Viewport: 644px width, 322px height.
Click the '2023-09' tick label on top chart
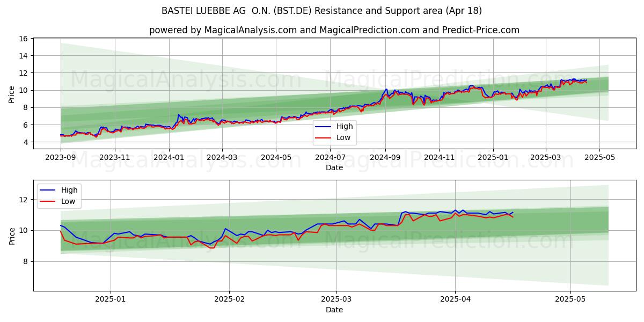pyautogui.click(x=61, y=158)
